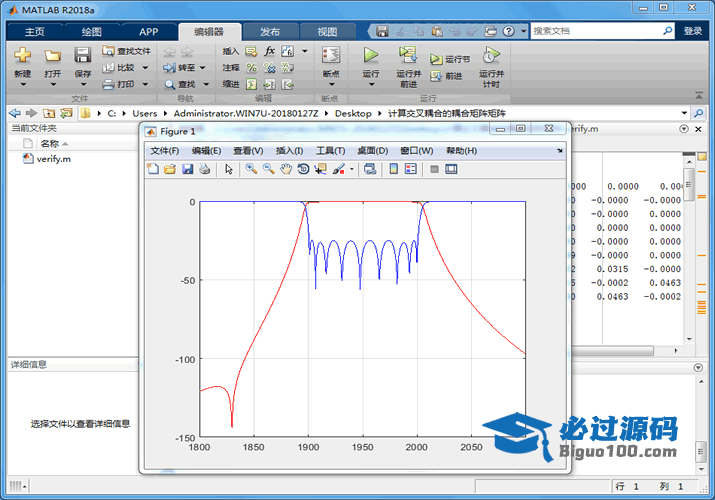Select verify.m in current folder
This screenshot has width=715, height=500.
pos(53,159)
